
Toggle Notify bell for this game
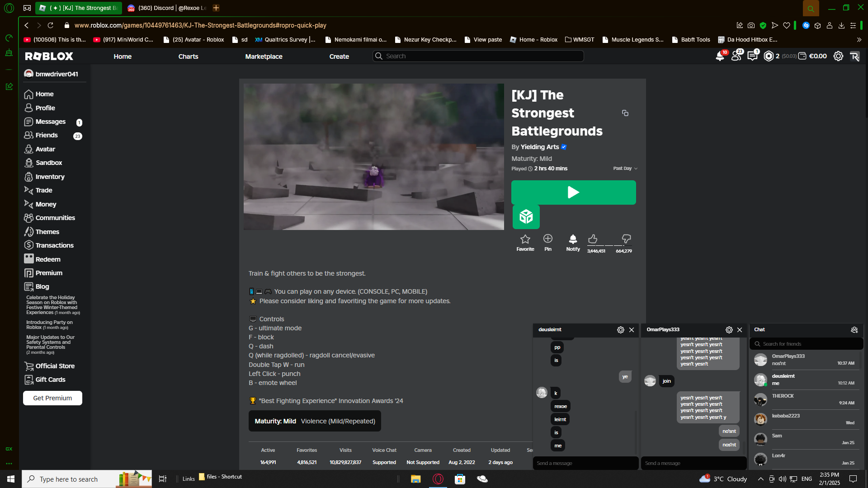pos(573,239)
